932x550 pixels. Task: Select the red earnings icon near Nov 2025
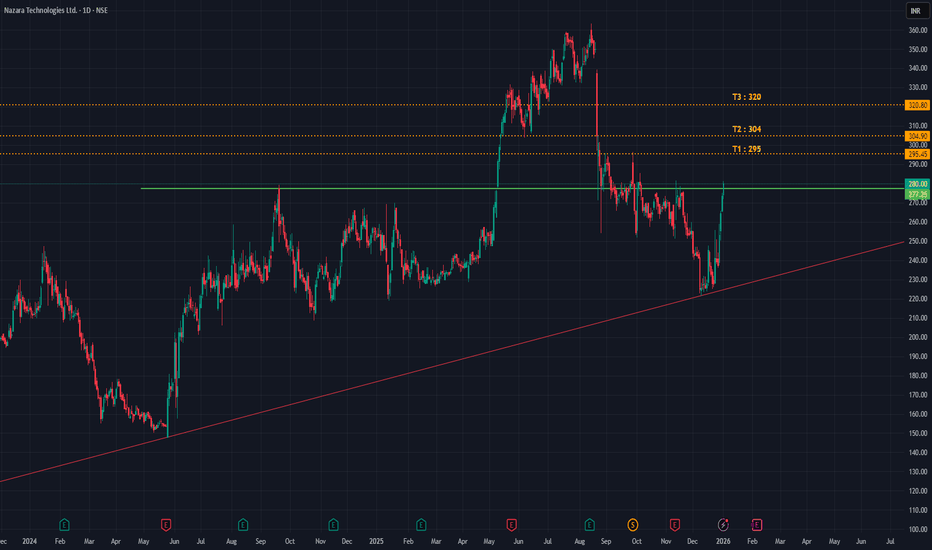point(674,524)
